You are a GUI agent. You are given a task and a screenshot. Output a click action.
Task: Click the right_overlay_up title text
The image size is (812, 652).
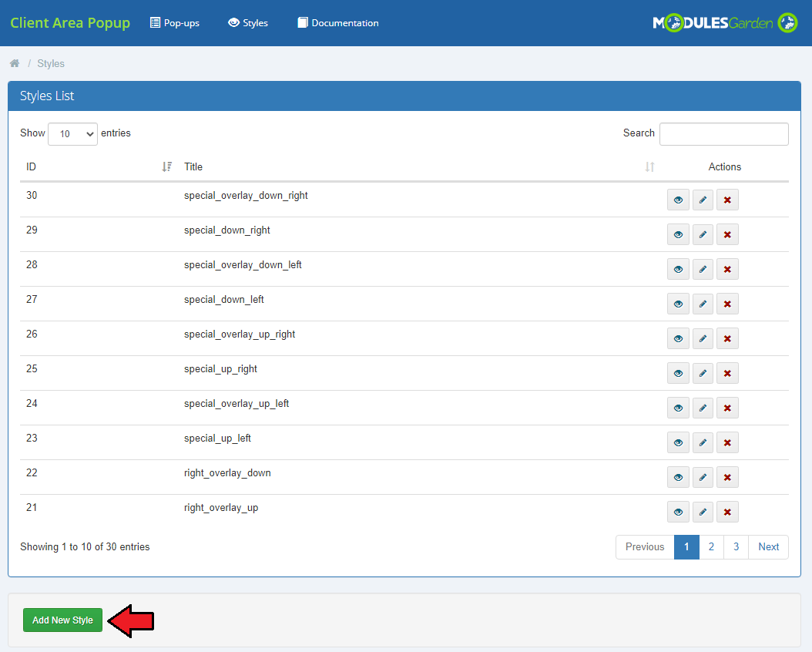coord(221,508)
